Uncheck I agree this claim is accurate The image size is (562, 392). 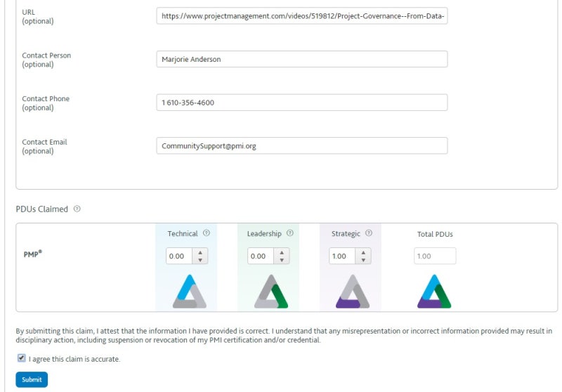click(22, 358)
